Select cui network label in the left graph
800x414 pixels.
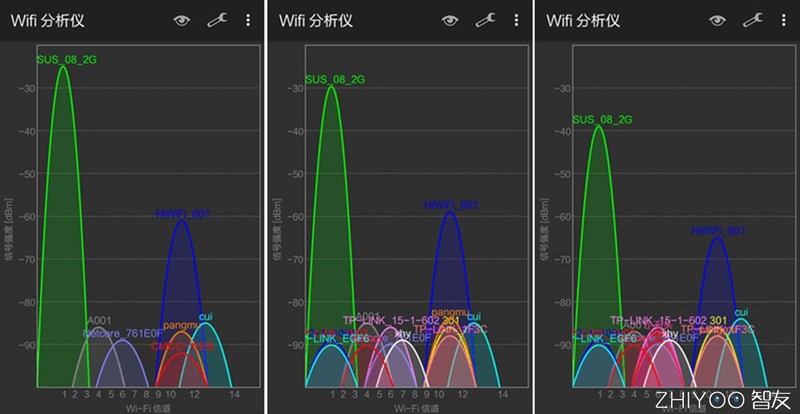click(x=206, y=316)
